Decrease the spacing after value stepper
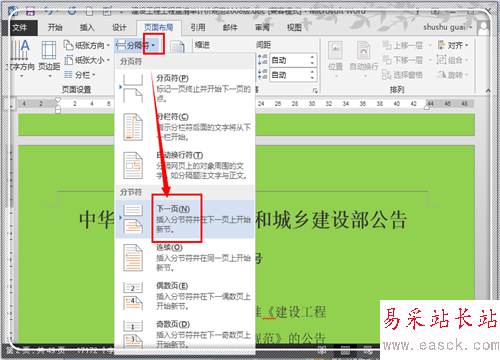Image resolution: width=500 pixels, height=360 pixels. click(x=312, y=78)
